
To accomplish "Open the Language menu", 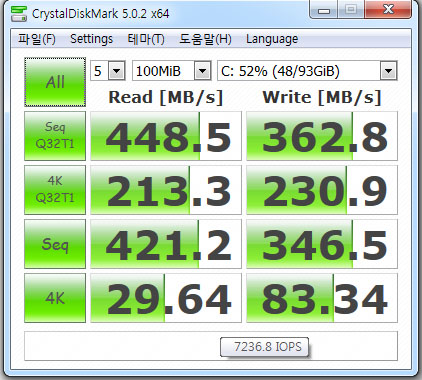I will pos(272,39).
